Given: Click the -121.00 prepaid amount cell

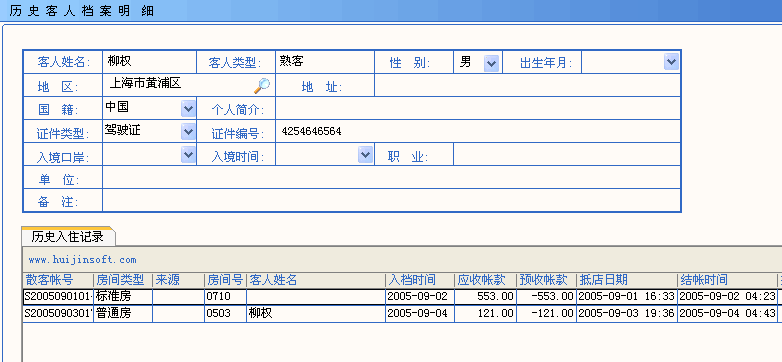Looking at the screenshot, I should (546, 314).
